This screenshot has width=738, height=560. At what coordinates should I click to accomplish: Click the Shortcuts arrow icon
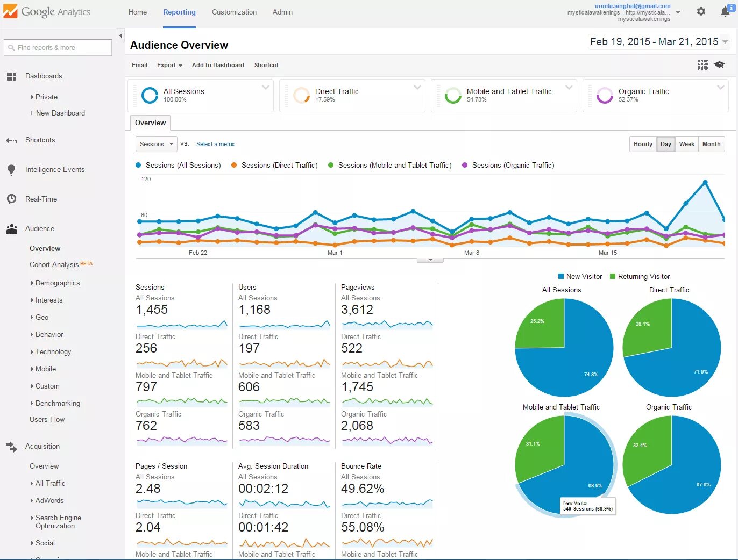(11, 140)
